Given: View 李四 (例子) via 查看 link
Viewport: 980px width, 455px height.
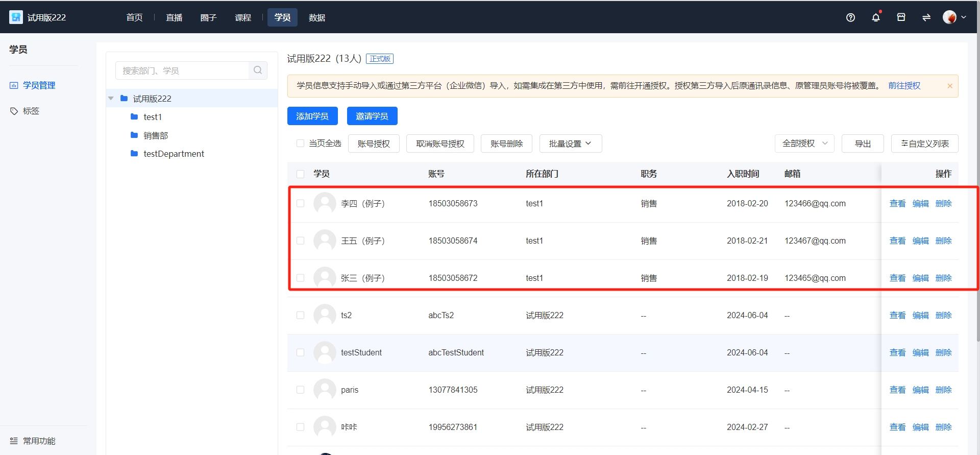Looking at the screenshot, I should point(897,203).
